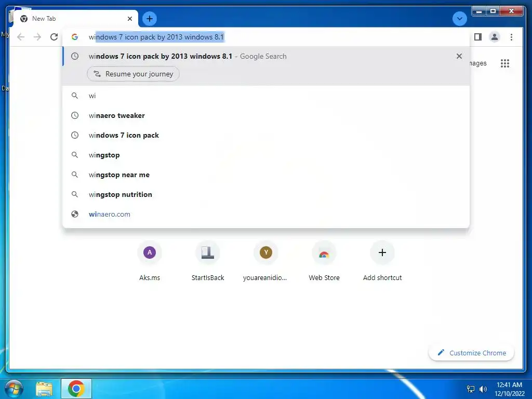
Task: Remove the top history suggestion with X
Action: click(459, 56)
